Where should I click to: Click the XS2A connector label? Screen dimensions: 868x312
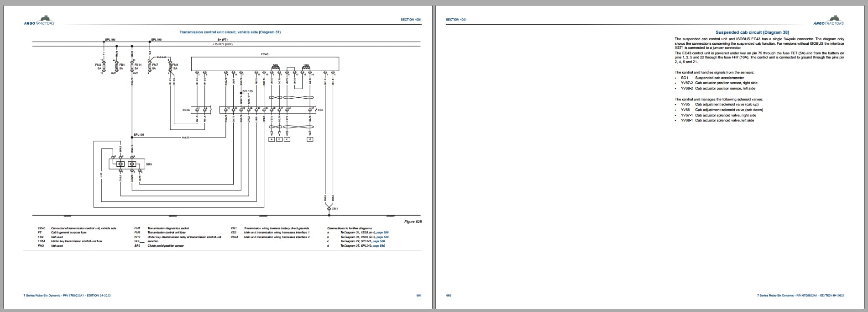(x=186, y=110)
